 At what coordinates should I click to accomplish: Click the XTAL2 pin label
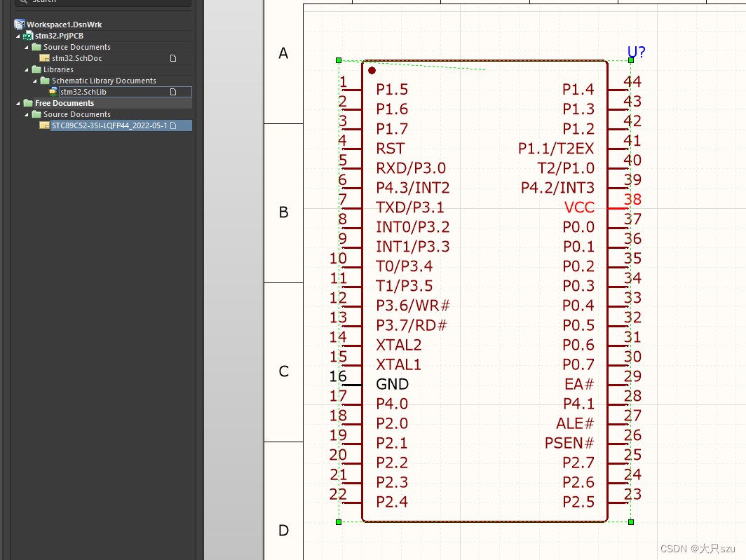pos(399,345)
